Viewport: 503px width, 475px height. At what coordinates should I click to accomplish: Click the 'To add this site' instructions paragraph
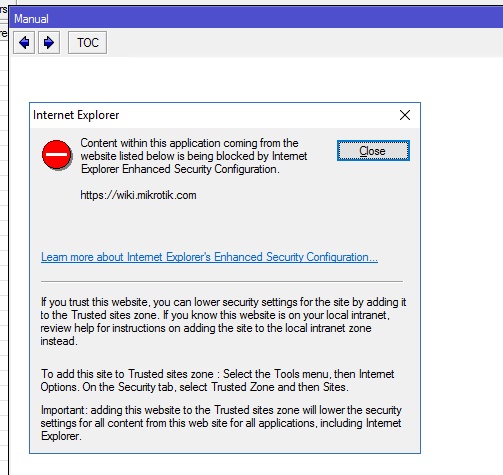pos(217,380)
